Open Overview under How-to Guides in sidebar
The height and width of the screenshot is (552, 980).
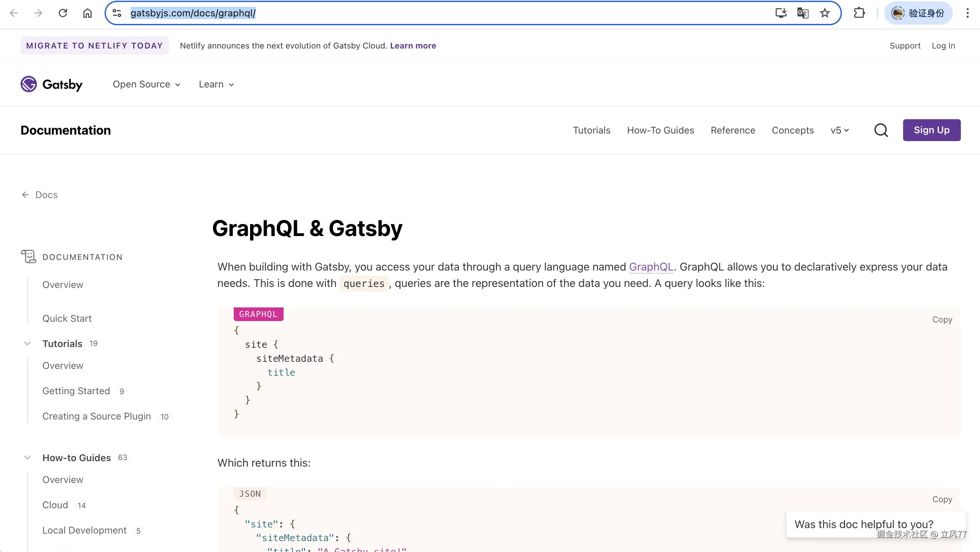(63, 480)
